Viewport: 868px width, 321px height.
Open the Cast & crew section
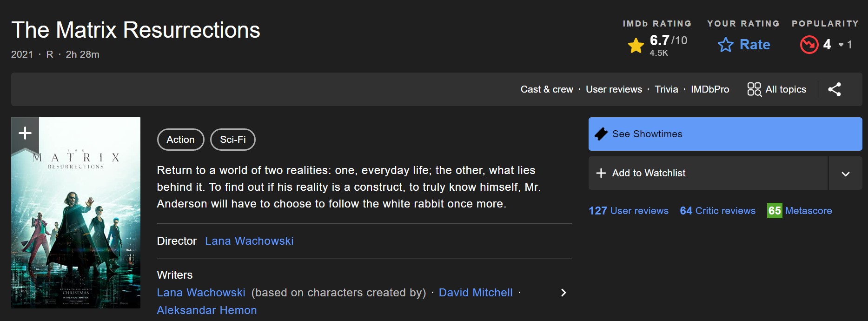point(547,89)
